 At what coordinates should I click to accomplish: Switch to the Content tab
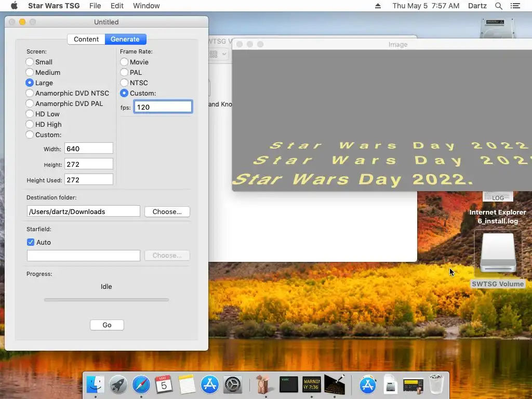[86, 39]
